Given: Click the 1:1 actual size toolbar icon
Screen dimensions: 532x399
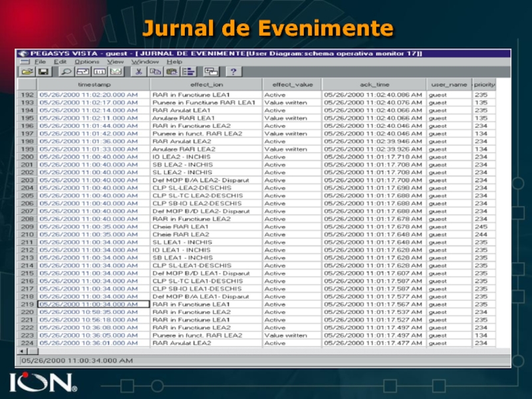Looking at the screenshot, I should click(99, 72).
